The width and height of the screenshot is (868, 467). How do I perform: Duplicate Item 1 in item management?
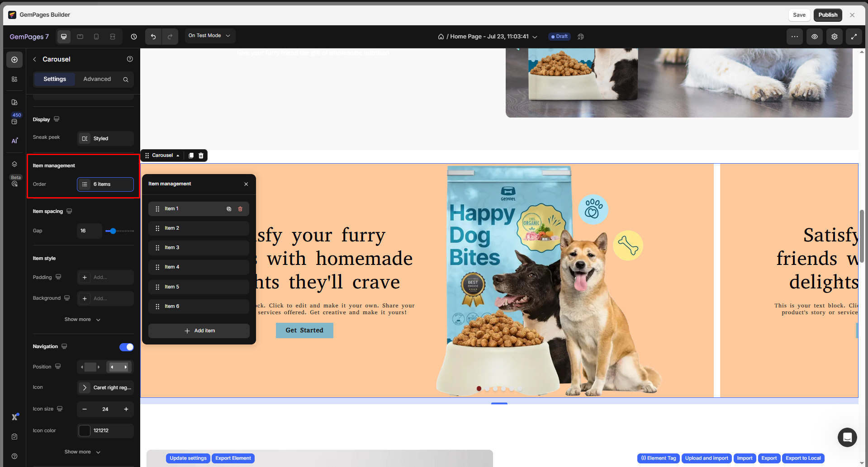pyautogui.click(x=229, y=209)
